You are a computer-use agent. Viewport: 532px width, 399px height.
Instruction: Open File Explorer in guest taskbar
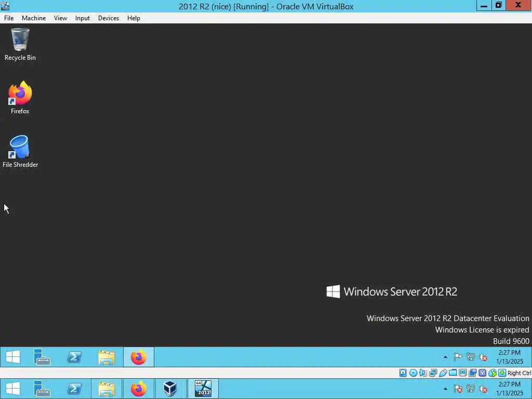pyautogui.click(x=106, y=357)
